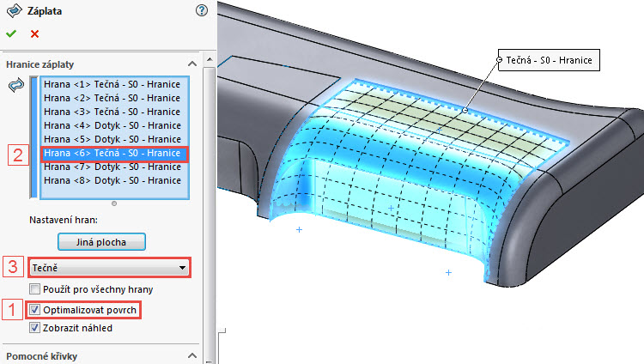
Task: Toggle Zobrazit náhled checkbox
Action: tap(34, 328)
